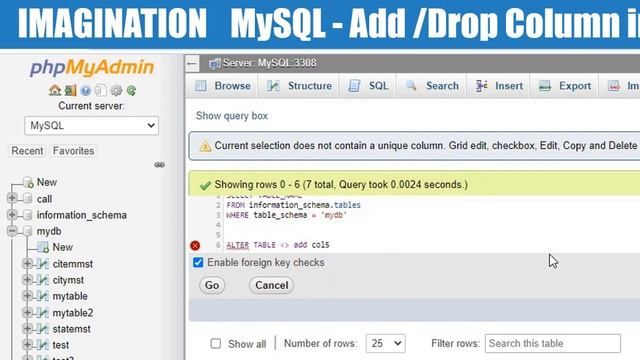Open the statemst table in the tree
640x360 pixels.
71,329
